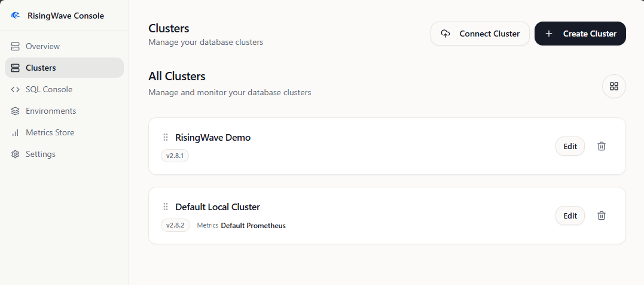This screenshot has width=644, height=285.
Task: Click the Default Prometheus metrics label
Action: (253, 225)
